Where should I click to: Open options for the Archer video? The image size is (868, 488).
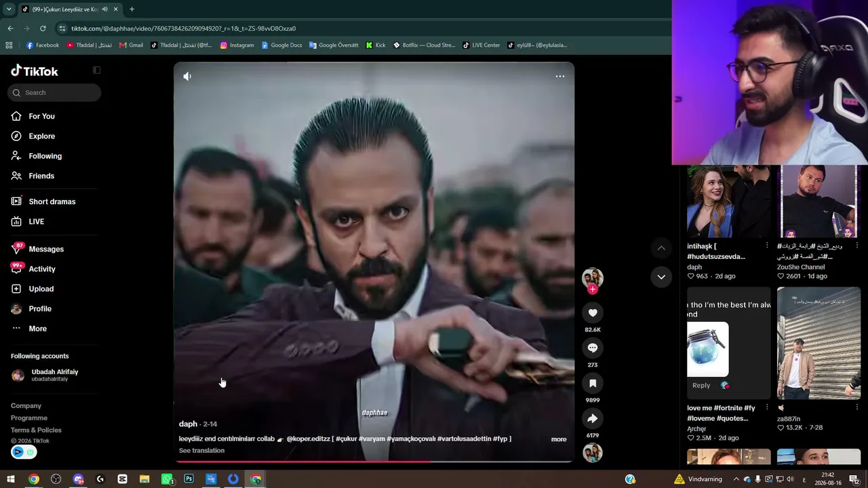point(767,407)
